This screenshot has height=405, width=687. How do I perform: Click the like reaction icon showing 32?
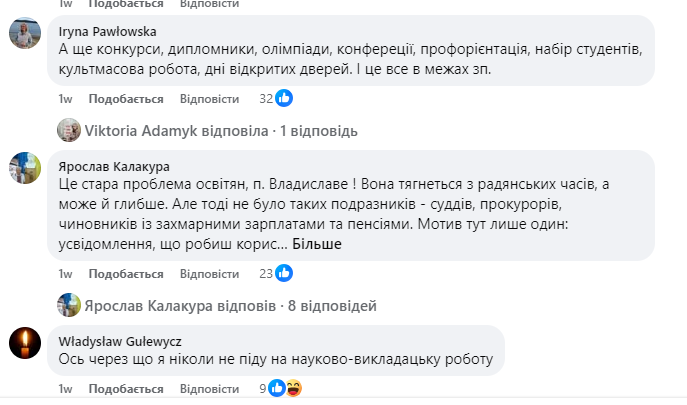click(x=284, y=98)
